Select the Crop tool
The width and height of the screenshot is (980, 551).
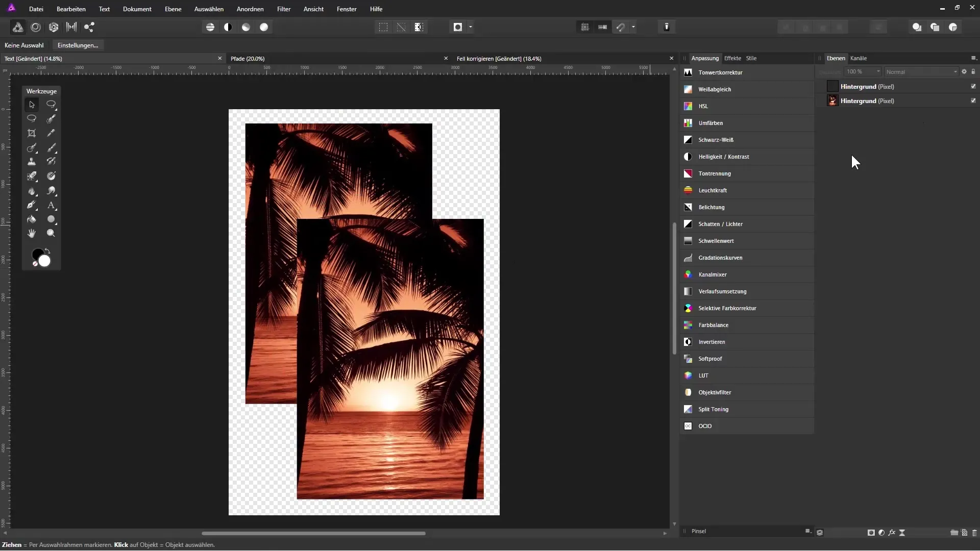click(32, 133)
